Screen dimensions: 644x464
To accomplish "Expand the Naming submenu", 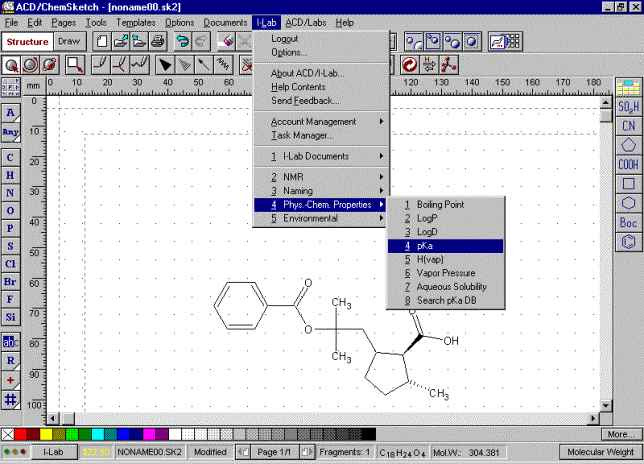I will coord(320,191).
